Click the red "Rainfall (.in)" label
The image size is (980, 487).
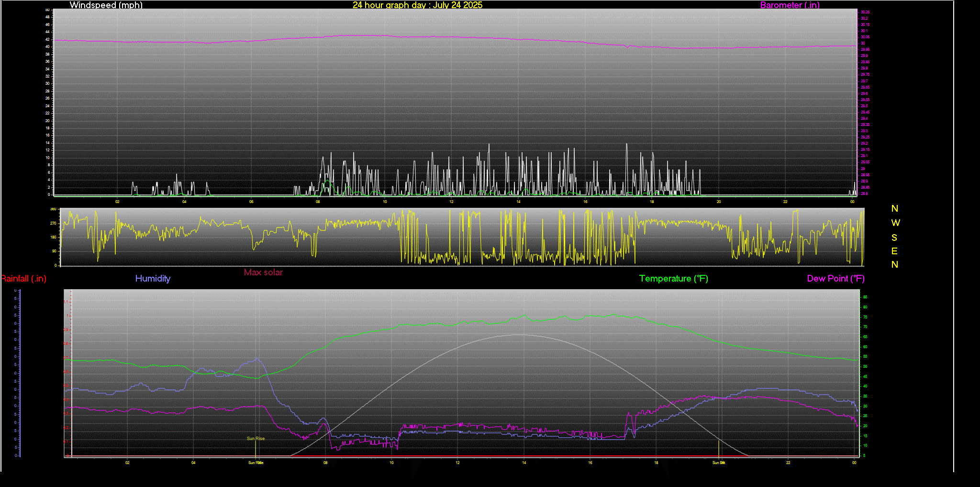click(x=23, y=279)
